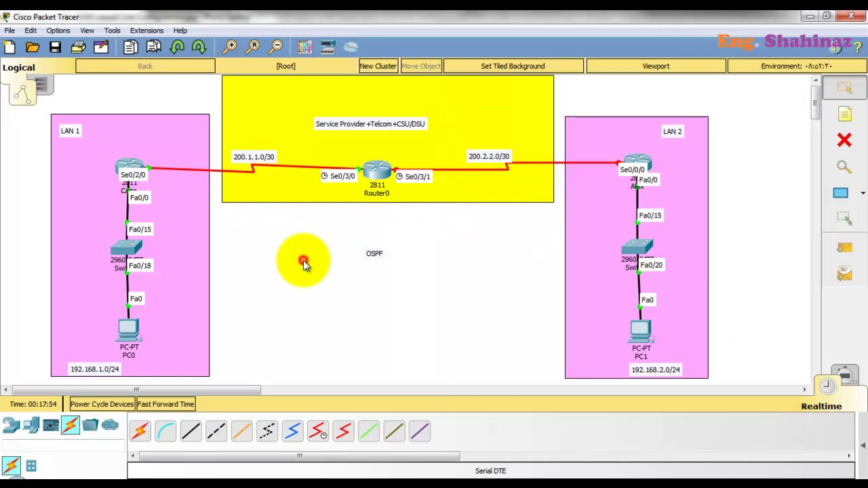Screen dimensions: 868x488
Task: Zoom out with magnifier minus icon
Action: tap(276, 47)
